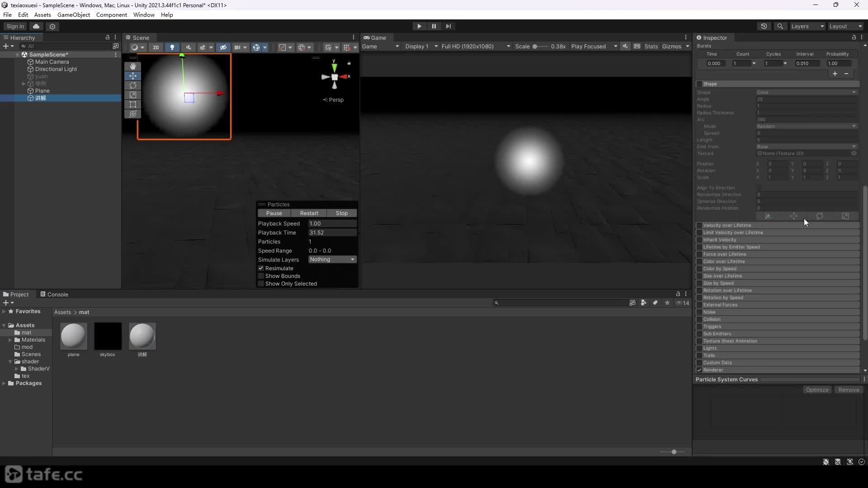Open the global search magnifier icon
Screen dimensions: 868x488
click(x=780, y=26)
